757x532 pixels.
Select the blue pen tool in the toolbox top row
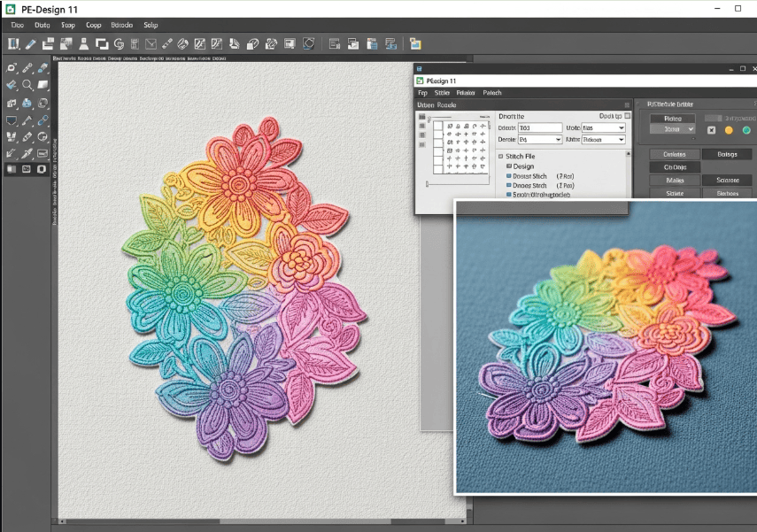(43, 68)
